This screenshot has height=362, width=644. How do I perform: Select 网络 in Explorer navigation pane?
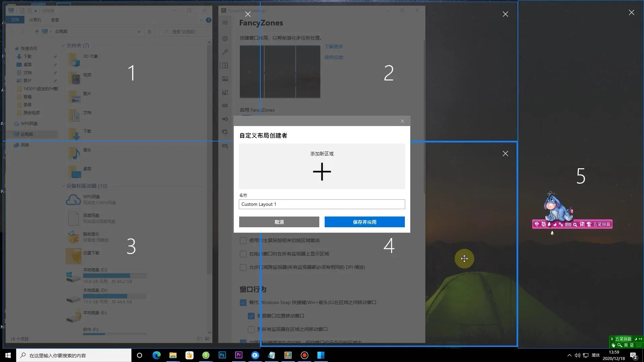tap(25, 145)
